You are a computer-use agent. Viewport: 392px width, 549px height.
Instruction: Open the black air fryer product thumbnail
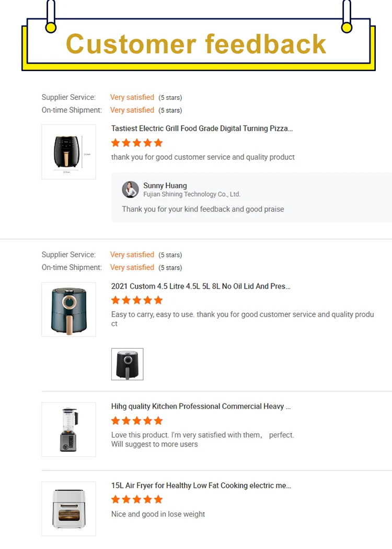point(68,152)
